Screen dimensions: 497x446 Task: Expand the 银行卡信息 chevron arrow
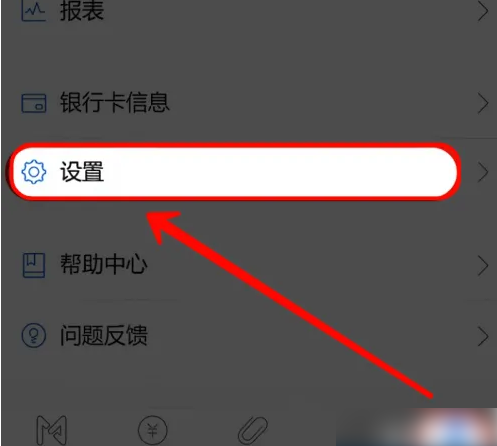(x=483, y=104)
